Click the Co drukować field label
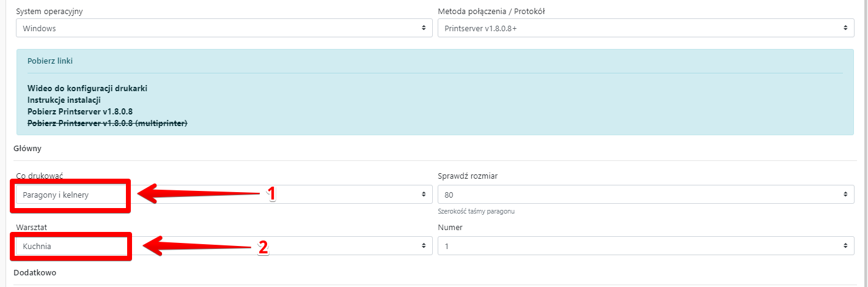 40,176
